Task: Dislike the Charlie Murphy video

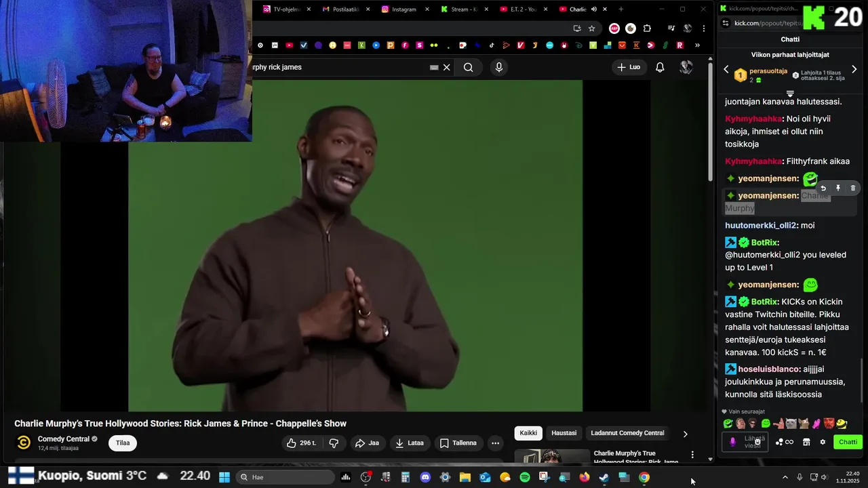Action: pos(334,443)
